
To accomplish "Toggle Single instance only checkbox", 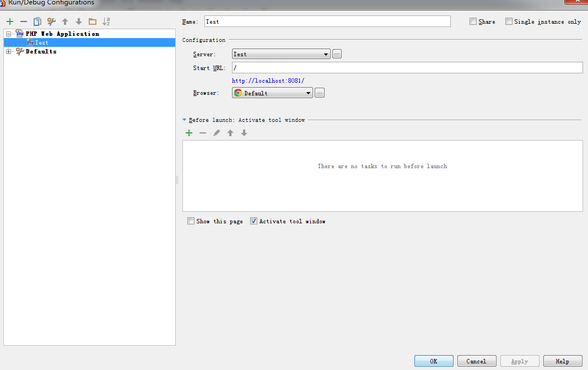I will (509, 22).
